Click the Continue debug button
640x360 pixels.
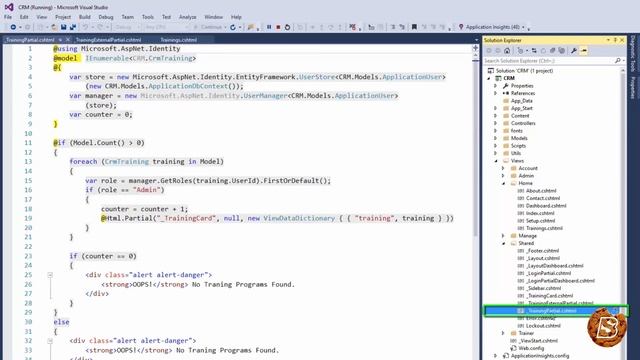(x=208, y=27)
